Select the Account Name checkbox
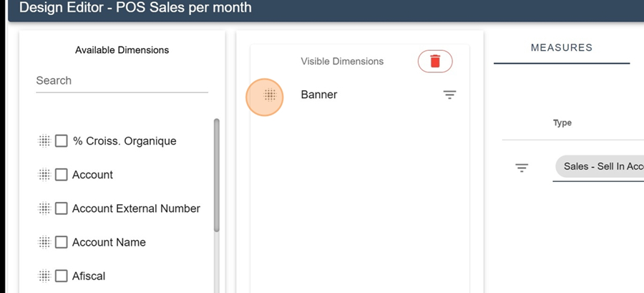The height and width of the screenshot is (293, 644). pyautogui.click(x=62, y=242)
